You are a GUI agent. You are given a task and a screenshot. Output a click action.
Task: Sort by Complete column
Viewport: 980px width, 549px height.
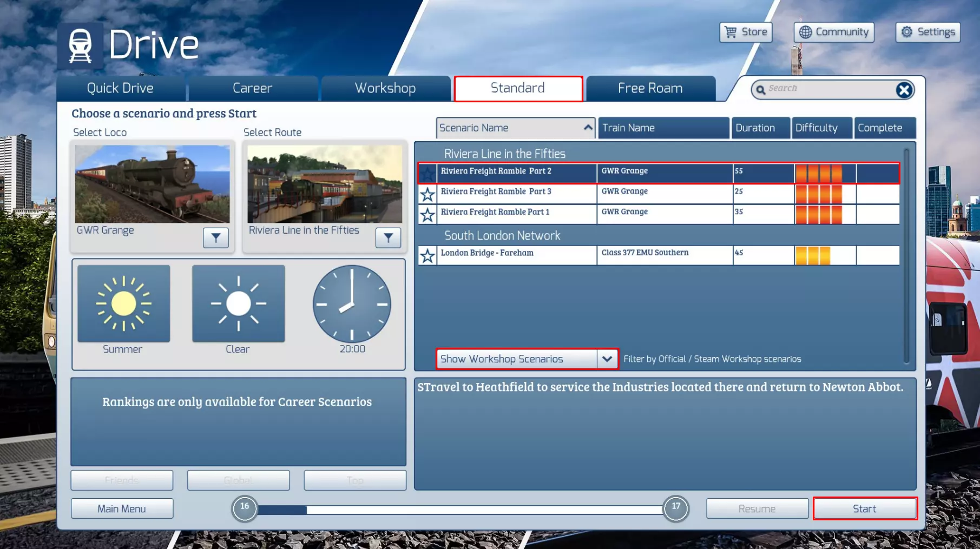click(885, 128)
